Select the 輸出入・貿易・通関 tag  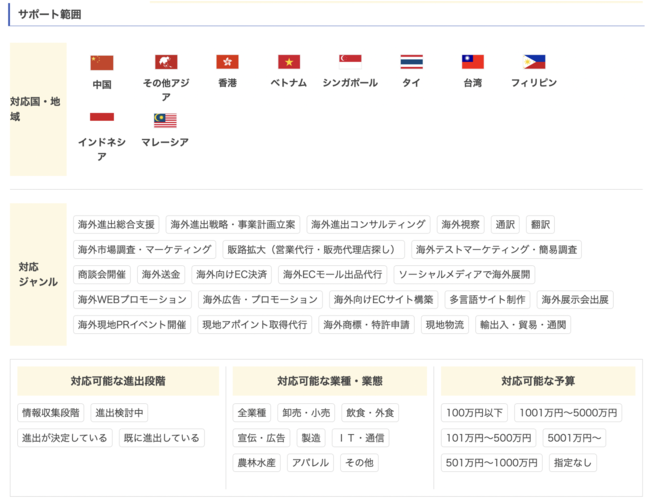point(523,324)
